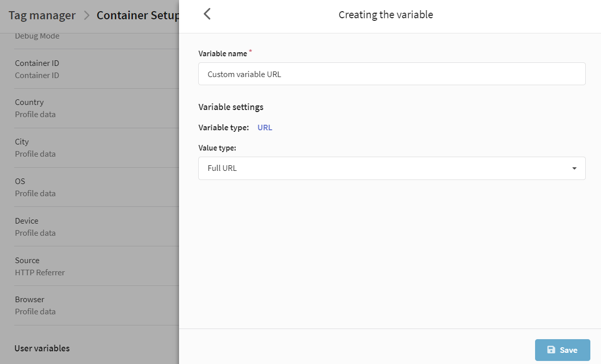601x364 pixels.
Task: Click the Creating the variable title
Action: click(x=385, y=15)
